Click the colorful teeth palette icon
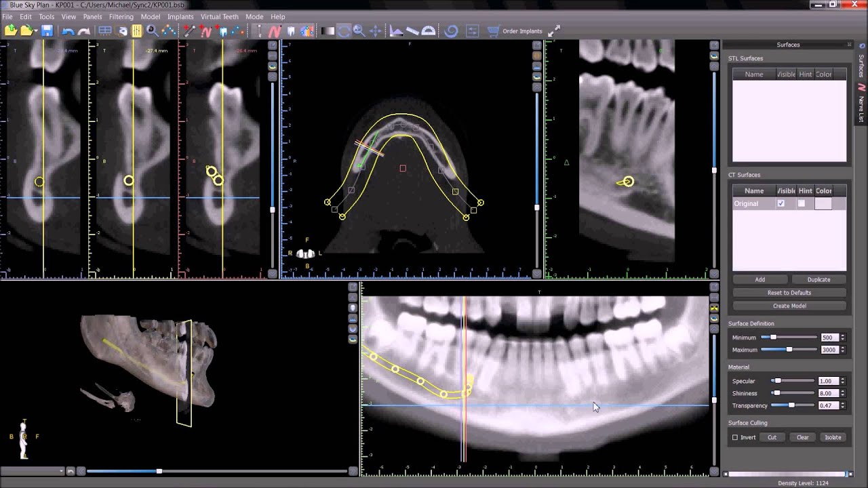 click(307, 30)
